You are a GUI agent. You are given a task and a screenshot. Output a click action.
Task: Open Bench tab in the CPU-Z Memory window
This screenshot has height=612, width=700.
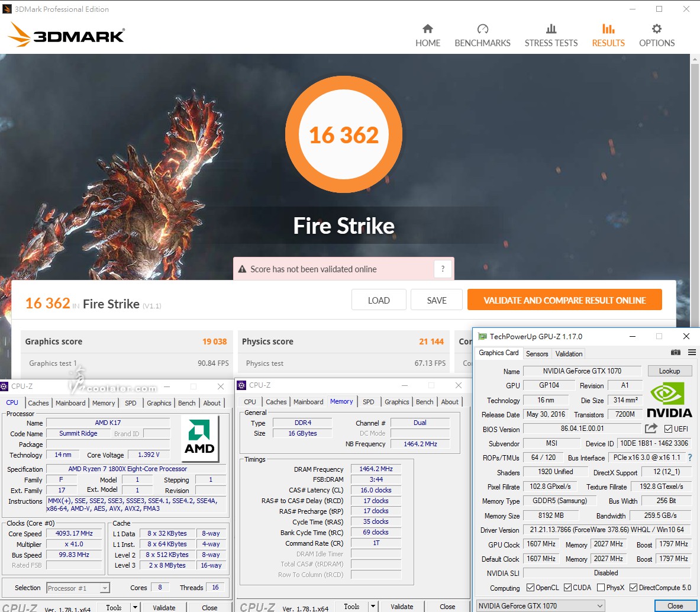[424, 402]
